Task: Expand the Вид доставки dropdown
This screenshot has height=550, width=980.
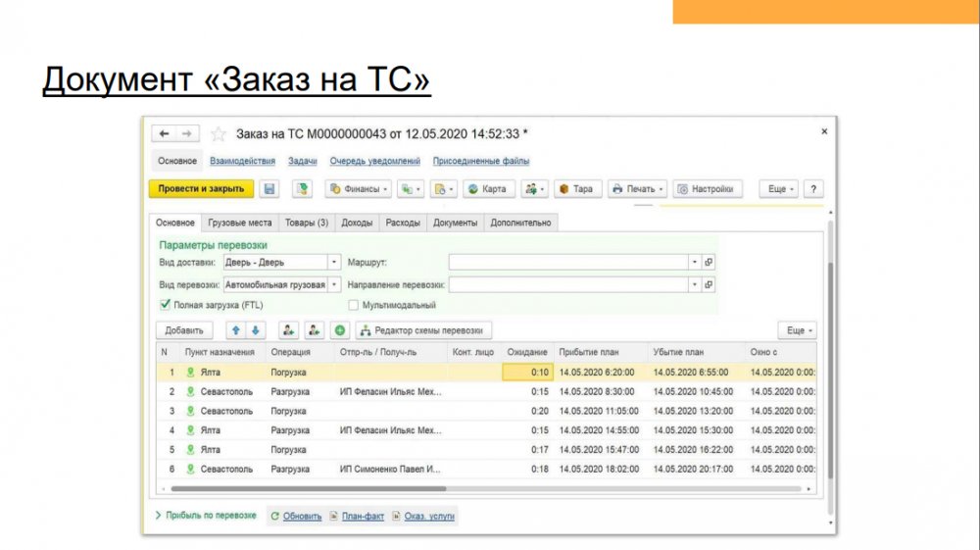Action: pos(334,263)
